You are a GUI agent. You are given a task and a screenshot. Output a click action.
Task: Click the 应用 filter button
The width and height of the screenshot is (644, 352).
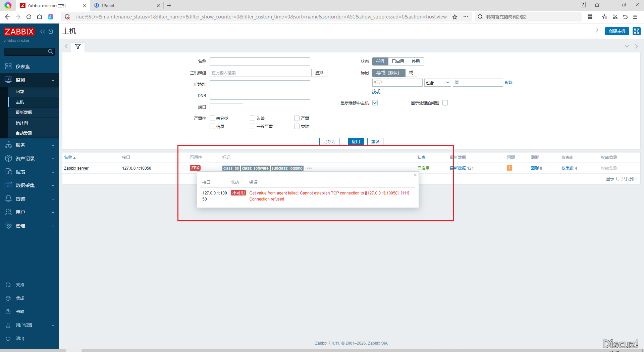tap(356, 142)
